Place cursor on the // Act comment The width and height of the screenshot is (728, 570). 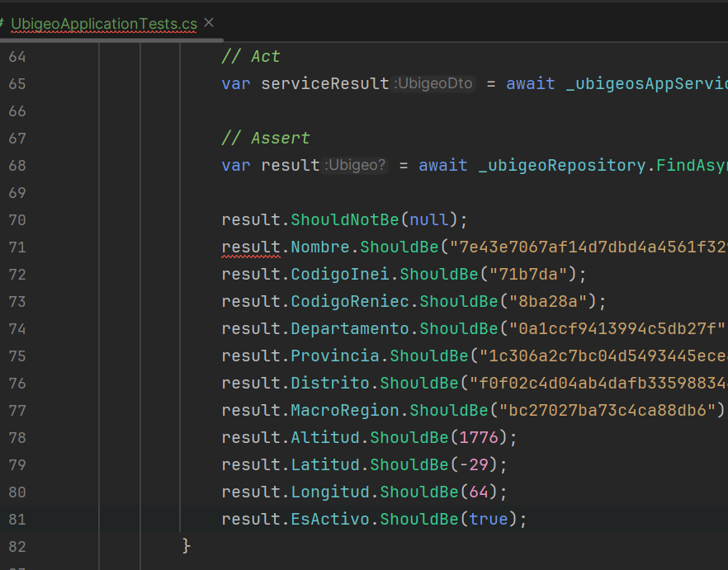(251, 57)
